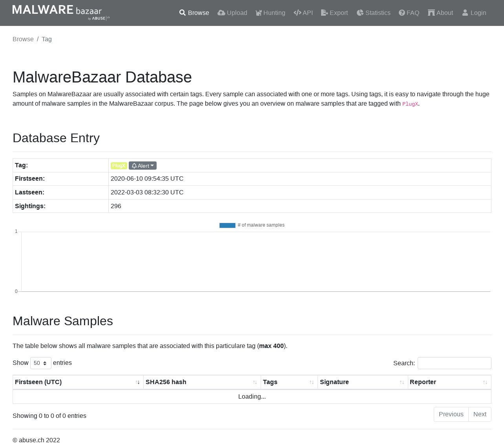Screen dimensions: 504x445
Task: Toggle the blue malware samples legend swatch
Action: point(227,225)
